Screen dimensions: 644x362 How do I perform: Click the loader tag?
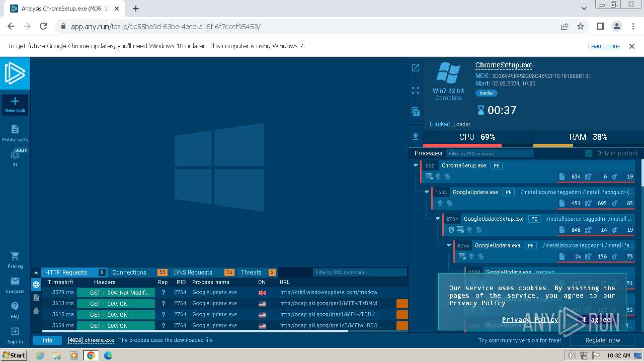(487, 93)
